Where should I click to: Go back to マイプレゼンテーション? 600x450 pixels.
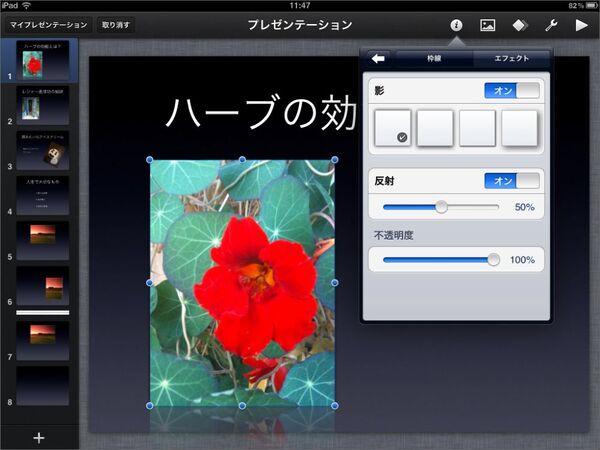coord(48,25)
